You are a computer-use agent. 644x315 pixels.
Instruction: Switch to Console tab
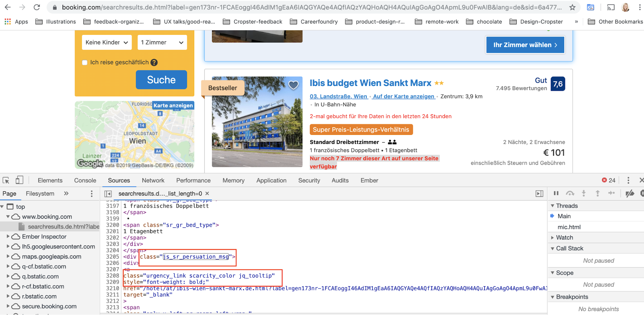[85, 180]
